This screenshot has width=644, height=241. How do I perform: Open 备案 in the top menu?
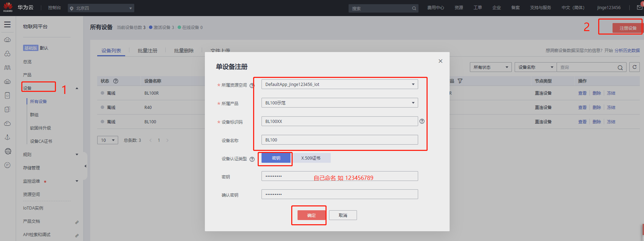[515, 8]
